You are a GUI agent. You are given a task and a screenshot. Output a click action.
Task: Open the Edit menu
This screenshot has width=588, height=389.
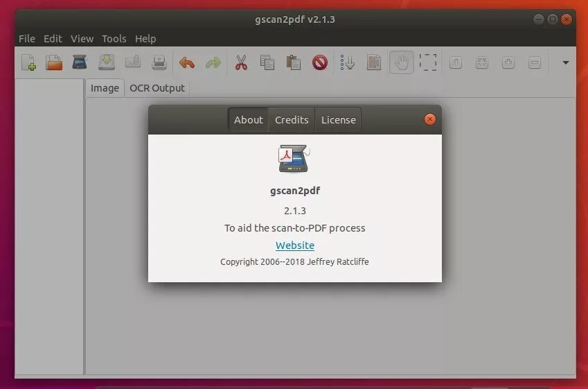53,39
